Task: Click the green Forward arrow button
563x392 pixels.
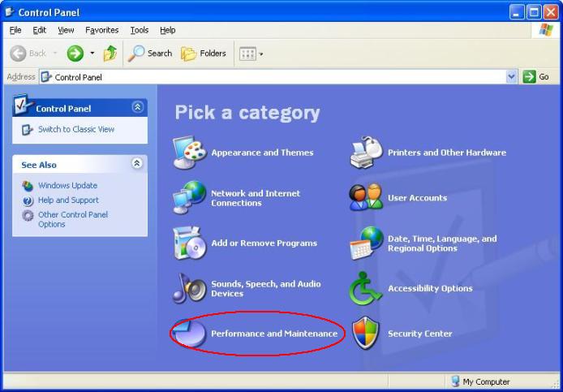Action: [75, 54]
